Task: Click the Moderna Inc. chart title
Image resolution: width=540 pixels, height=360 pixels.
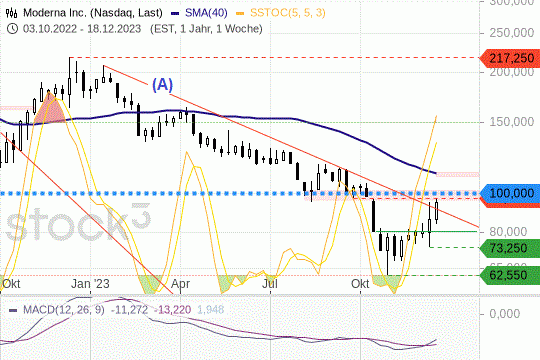Action: (93, 13)
